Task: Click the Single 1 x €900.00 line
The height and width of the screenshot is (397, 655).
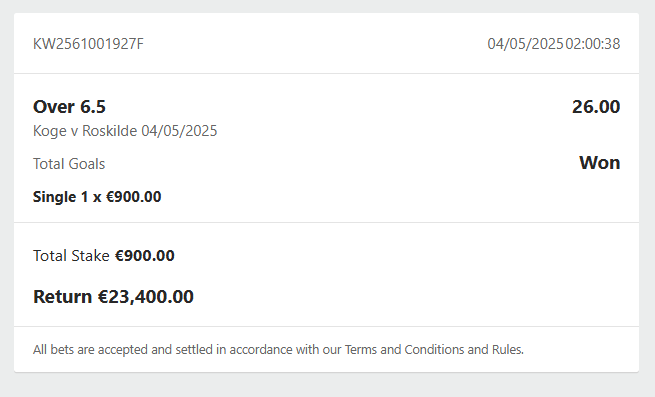Action: 97,197
